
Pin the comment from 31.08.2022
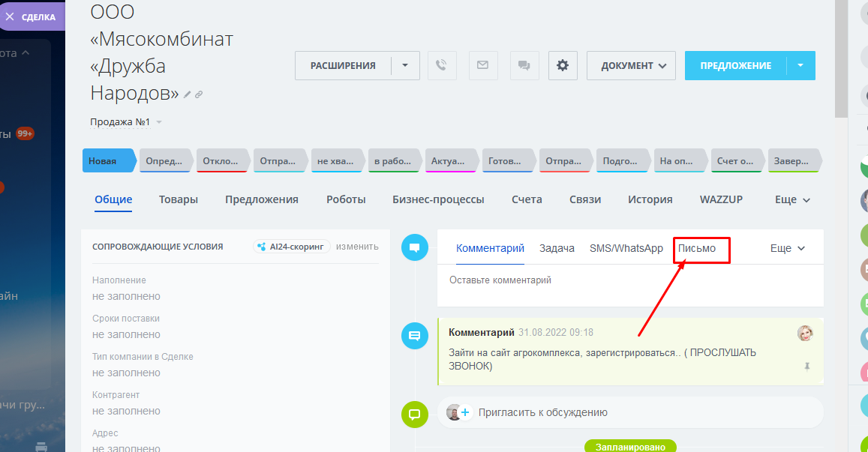click(807, 367)
